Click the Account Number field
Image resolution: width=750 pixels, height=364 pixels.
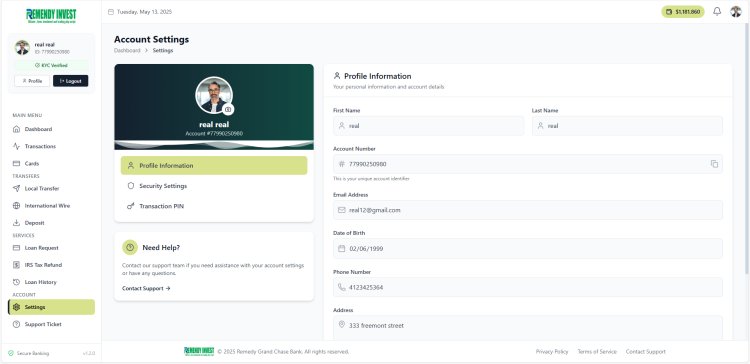[x=528, y=164]
